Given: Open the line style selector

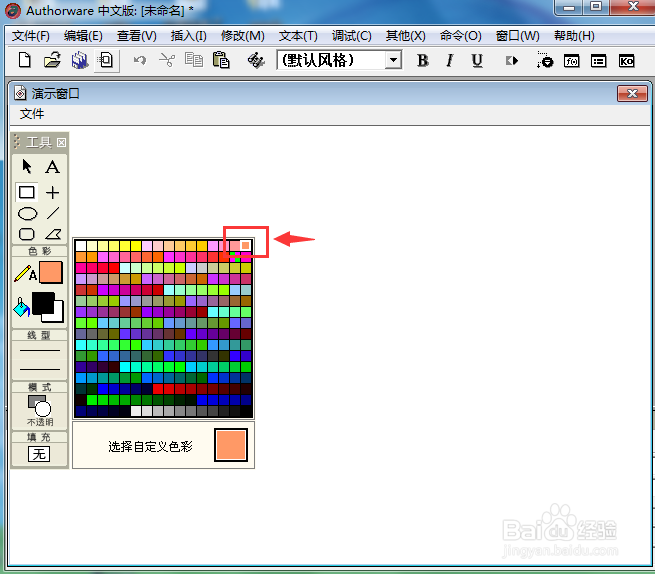Looking at the screenshot, I should (40, 360).
